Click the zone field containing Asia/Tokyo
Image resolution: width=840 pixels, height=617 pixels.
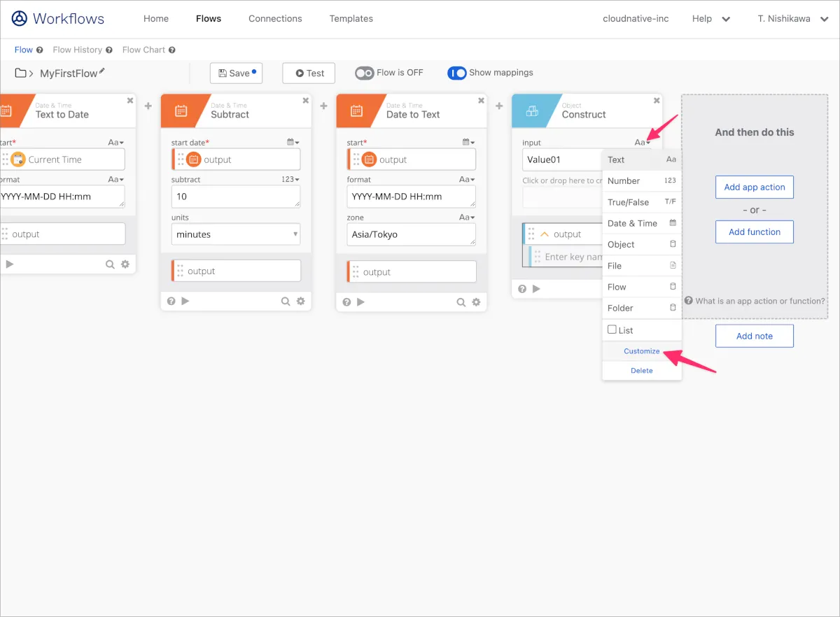coord(411,234)
